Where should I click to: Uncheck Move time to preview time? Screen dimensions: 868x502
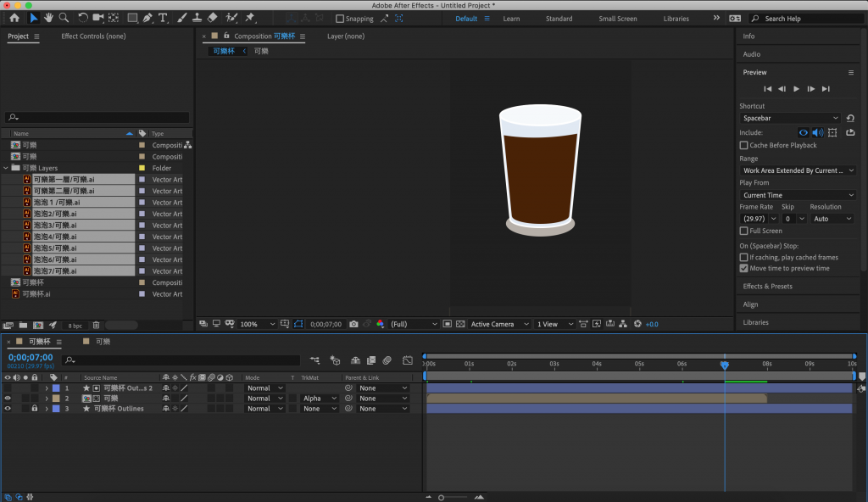(744, 268)
